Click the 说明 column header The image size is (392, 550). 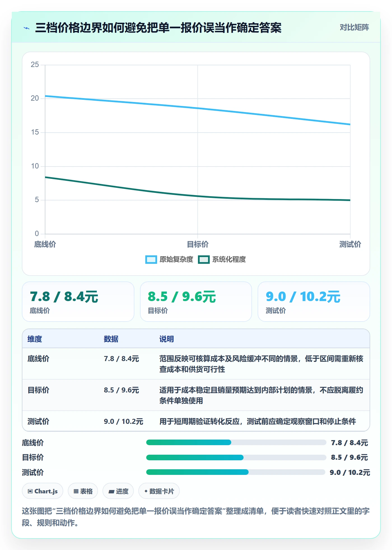click(167, 339)
